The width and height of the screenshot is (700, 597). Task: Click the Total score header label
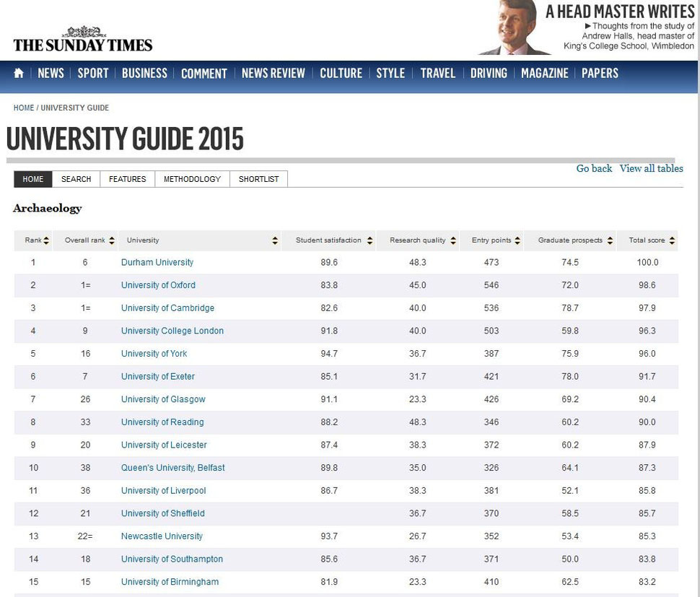647,240
